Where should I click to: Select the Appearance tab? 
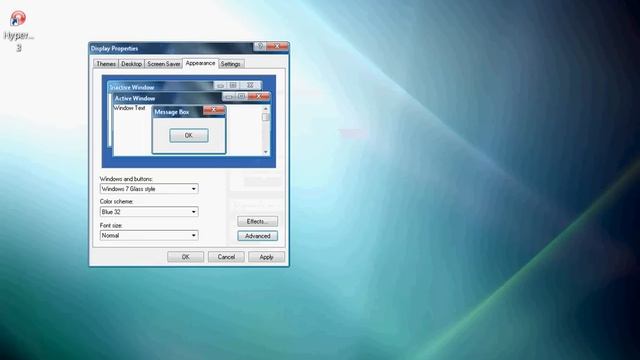(x=200, y=63)
